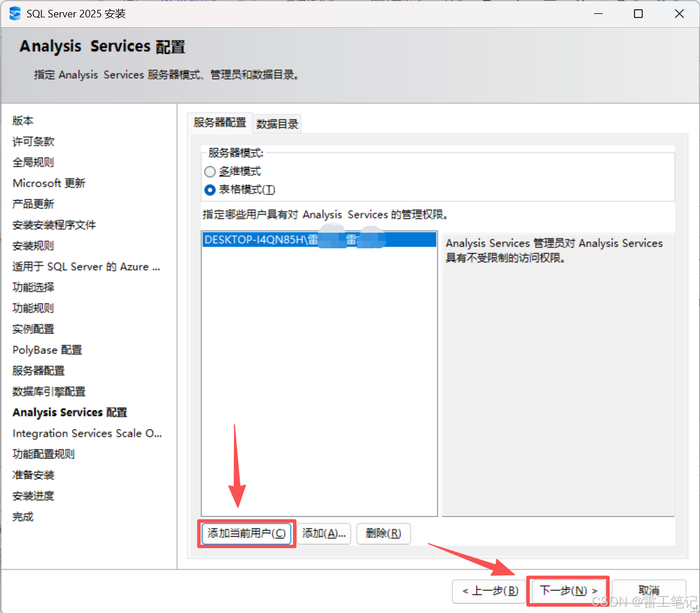
Task: Maximize the SQL Server setup window
Action: coord(638,13)
